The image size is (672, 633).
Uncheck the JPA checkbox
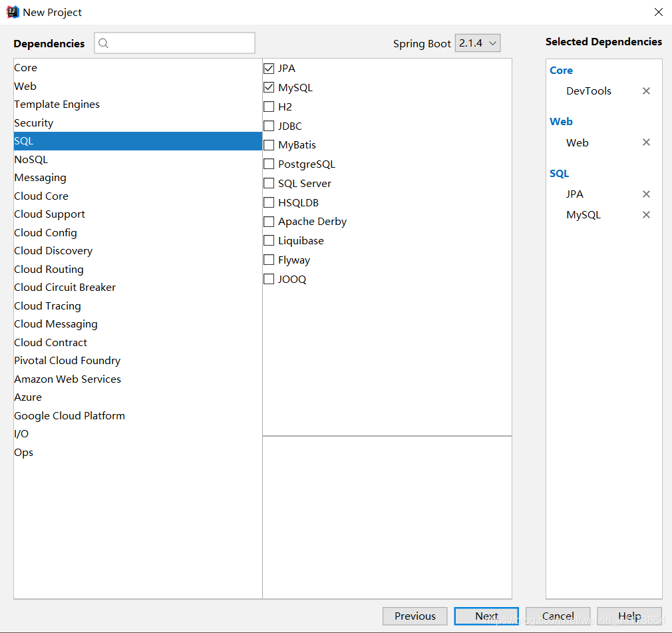[269, 68]
